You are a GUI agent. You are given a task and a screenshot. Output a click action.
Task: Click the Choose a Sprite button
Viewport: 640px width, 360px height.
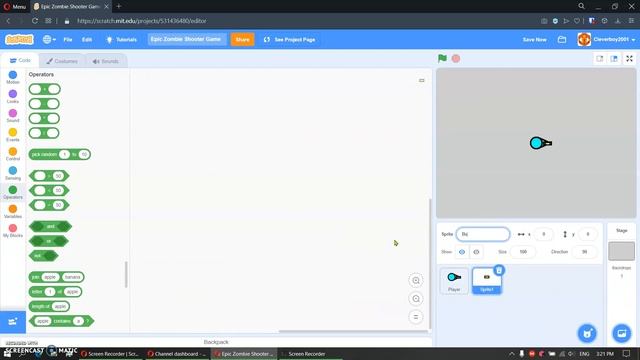pyautogui.click(x=587, y=333)
